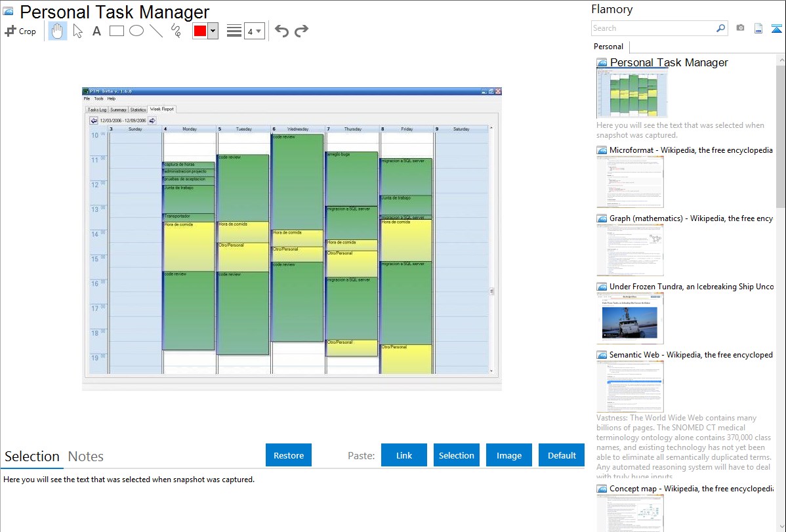
Task: Click the snapshot icon beside Concept map
Action: pyautogui.click(x=602, y=489)
